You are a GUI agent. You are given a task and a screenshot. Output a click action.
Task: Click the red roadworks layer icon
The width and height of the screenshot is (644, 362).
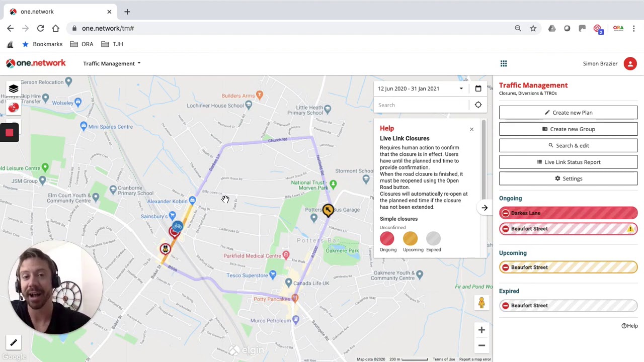point(13,107)
